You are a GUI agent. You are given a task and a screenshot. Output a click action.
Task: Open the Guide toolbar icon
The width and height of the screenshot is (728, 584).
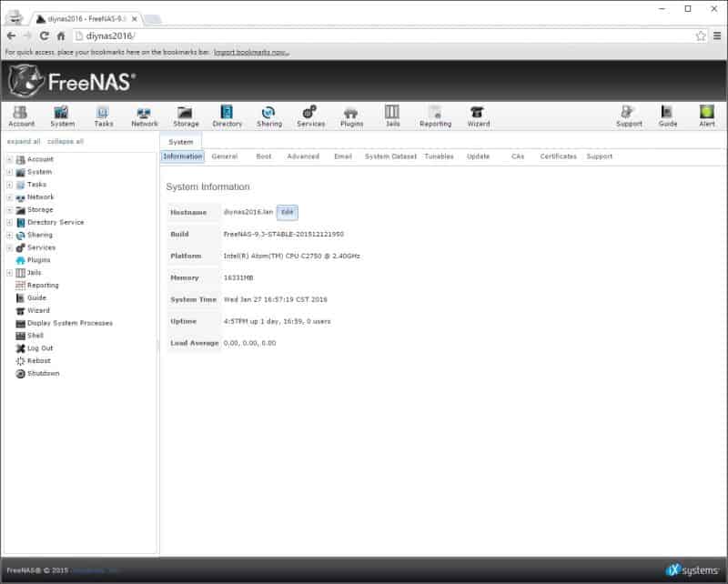[x=667, y=116]
